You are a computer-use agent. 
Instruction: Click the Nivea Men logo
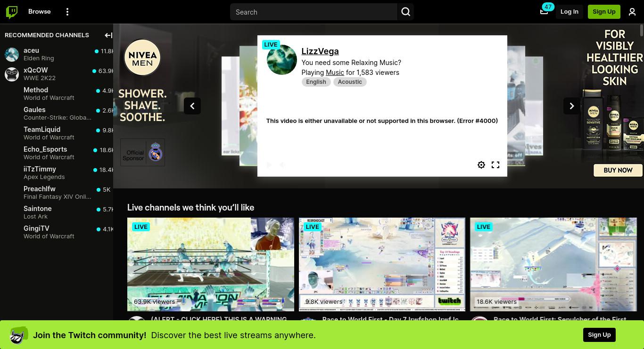[x=142, y=57]
